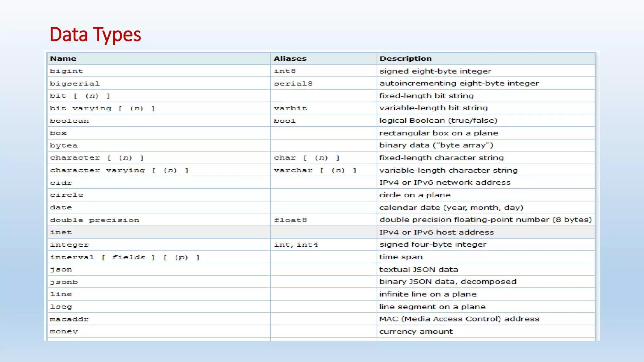Click the 'lseg' name cell
The width and height of the screenshot is (644, 362).
tap(158, 306)
